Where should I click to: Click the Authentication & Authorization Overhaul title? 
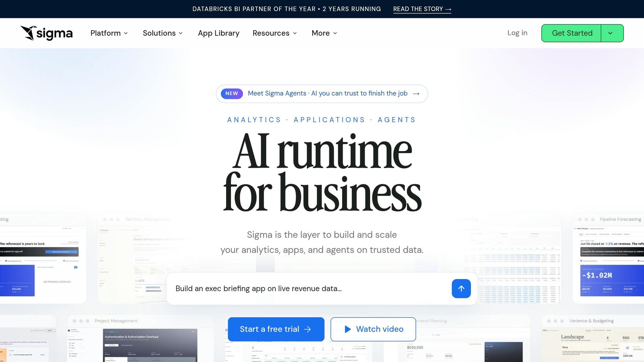[131, 337]
